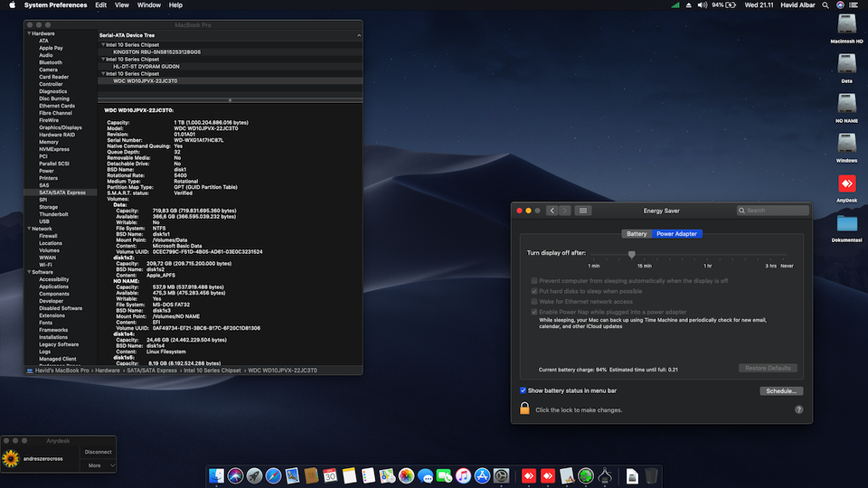Screen dimensions: 868x488
Task: Open the Dokumentasi folder on the desktop
Action: 846,223
